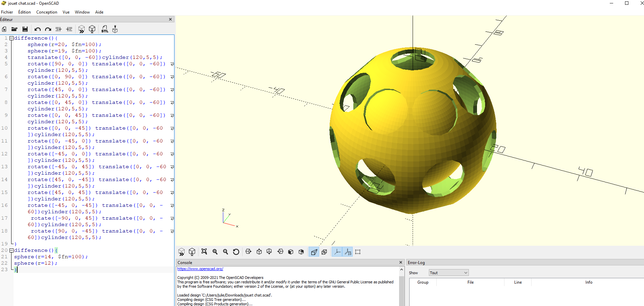The width and height of the screenshot is (644, 306).
Task: Open the Édition menu
Action: pos(24,12)
